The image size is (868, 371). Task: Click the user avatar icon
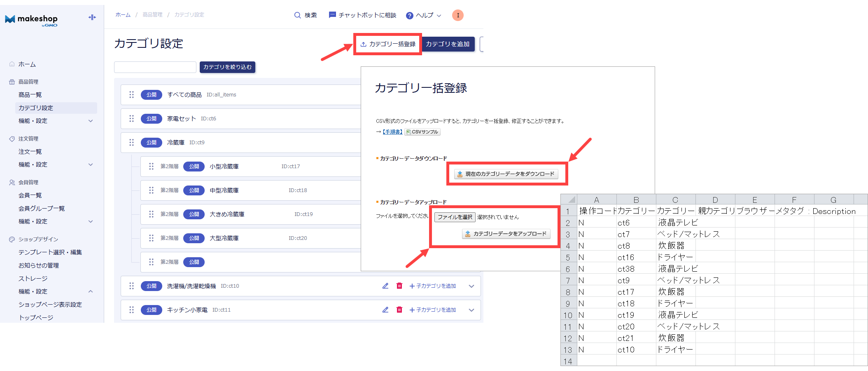coord(457,15)
